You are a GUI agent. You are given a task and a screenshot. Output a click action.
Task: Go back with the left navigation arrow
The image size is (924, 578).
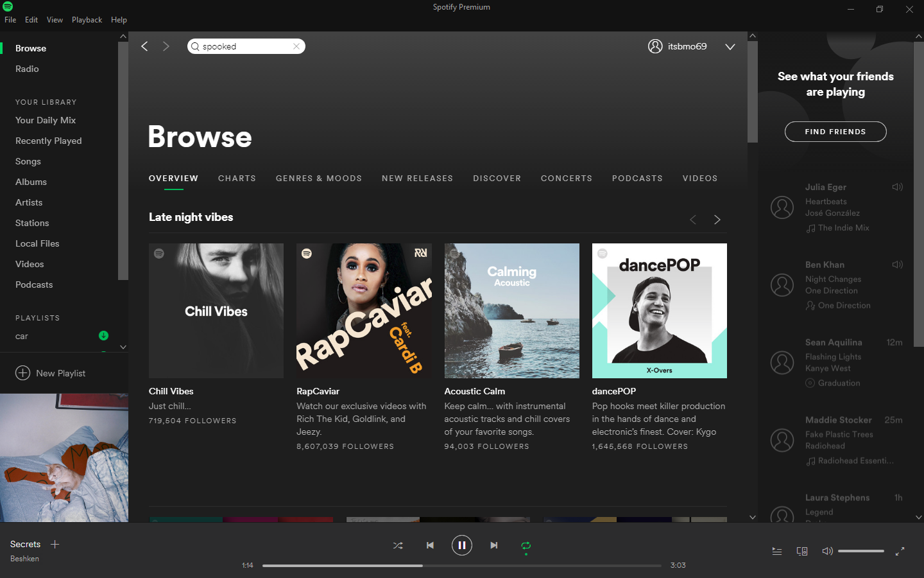click(x=144, y=46)
